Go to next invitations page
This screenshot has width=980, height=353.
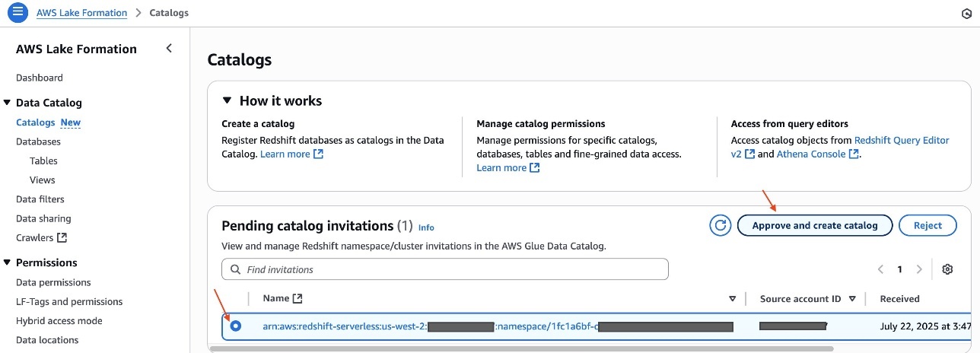(x=919, y=269)
